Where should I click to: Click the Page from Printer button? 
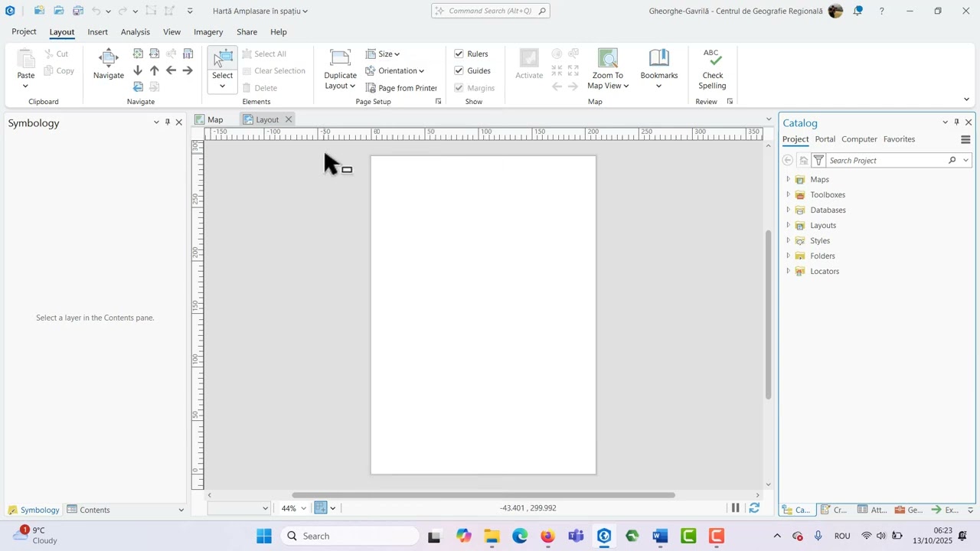[x=402, y=88]
